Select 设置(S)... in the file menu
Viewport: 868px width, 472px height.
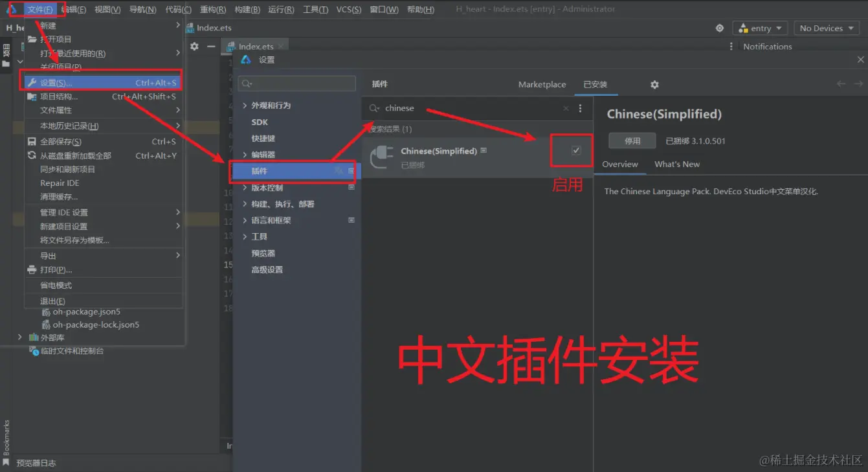[x=102, y=83]
